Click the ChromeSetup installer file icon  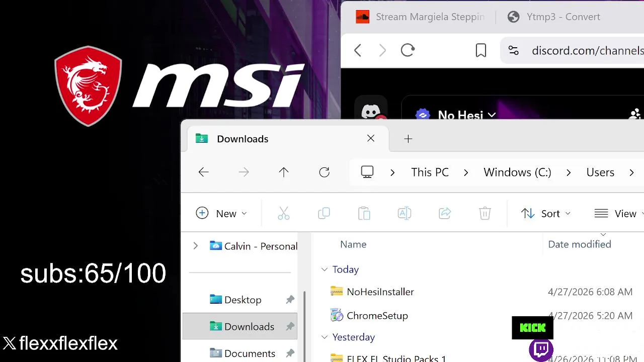[x=336, y=315]
